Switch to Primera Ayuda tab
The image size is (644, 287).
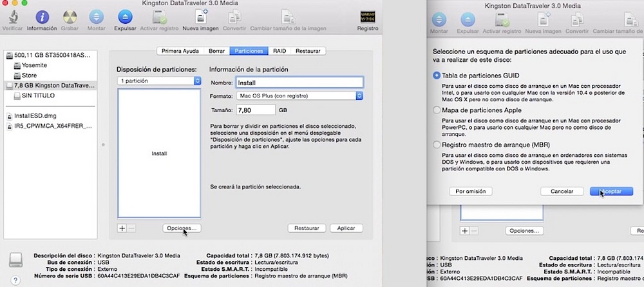tap(180, 51)
